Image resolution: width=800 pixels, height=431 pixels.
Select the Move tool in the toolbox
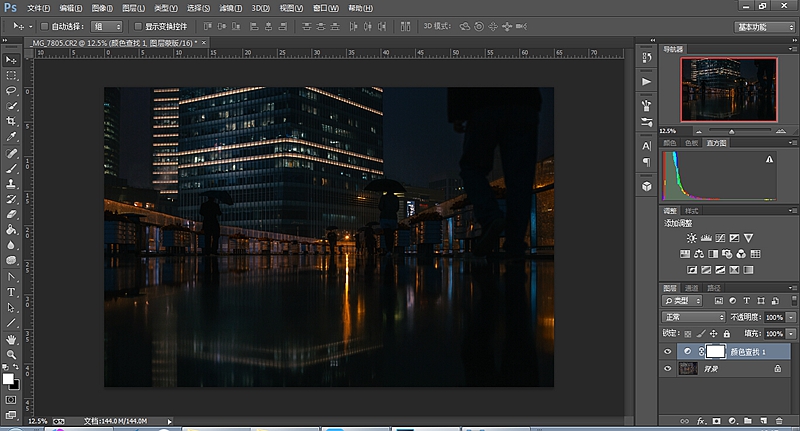tap(11, 60)
